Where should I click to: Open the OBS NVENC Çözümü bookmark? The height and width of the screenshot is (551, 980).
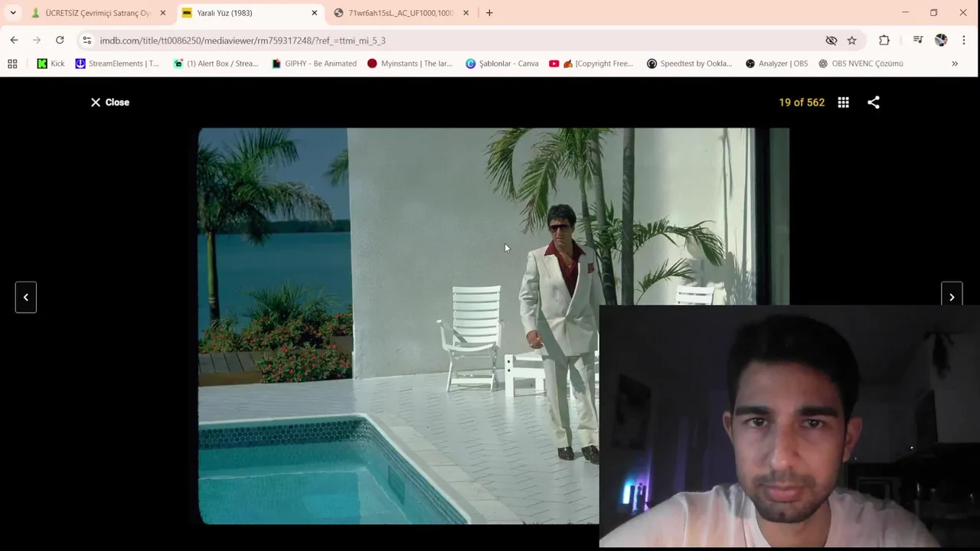click(x=861, y=64)
